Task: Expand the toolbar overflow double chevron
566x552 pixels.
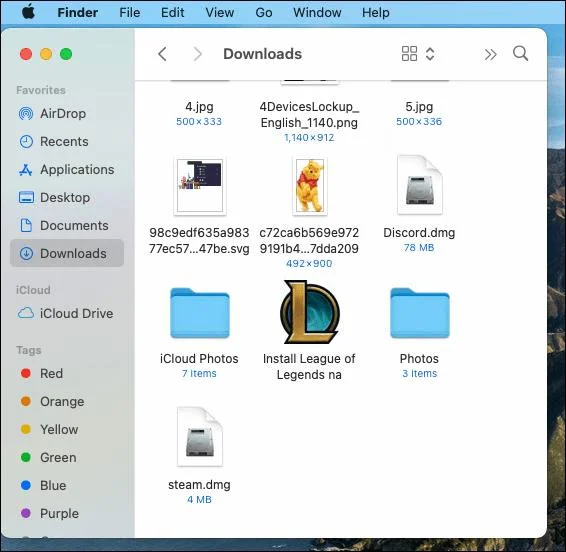Action: tap(490, 55)
